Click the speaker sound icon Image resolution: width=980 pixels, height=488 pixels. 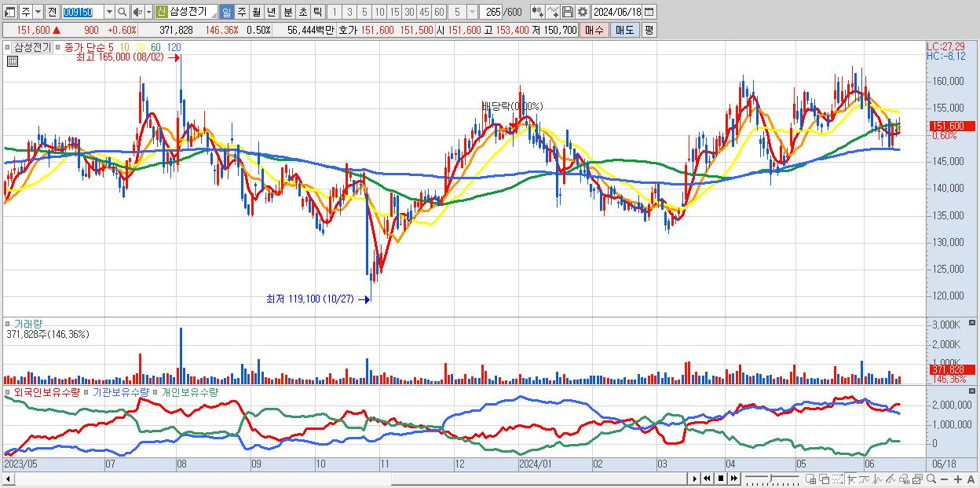click(x=137, y=12)
